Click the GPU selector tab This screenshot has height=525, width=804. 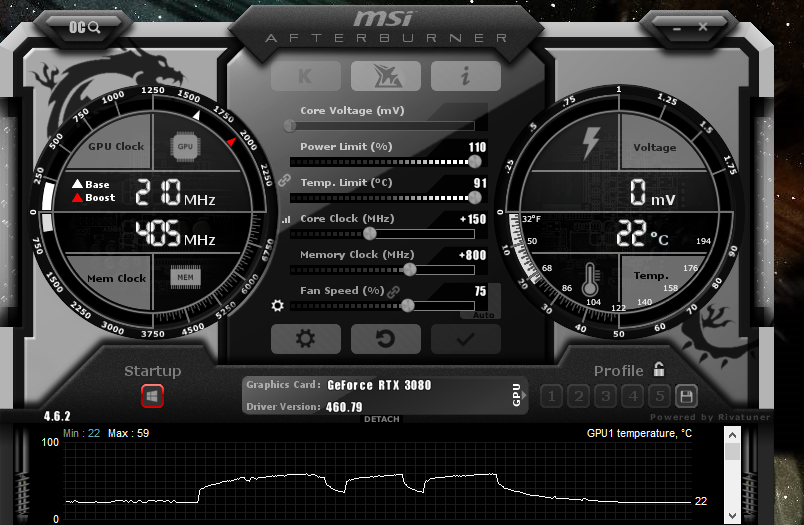pos(517,395)
